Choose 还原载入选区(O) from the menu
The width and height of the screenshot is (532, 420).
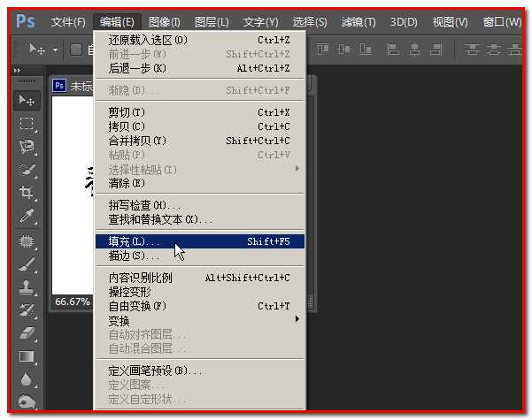point(199,41)
